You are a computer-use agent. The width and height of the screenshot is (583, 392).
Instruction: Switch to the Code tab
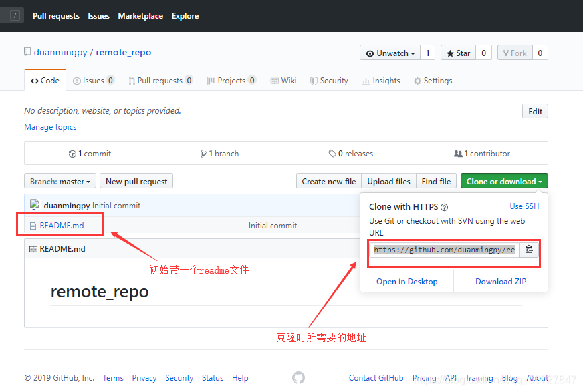[x=45, y=81]
